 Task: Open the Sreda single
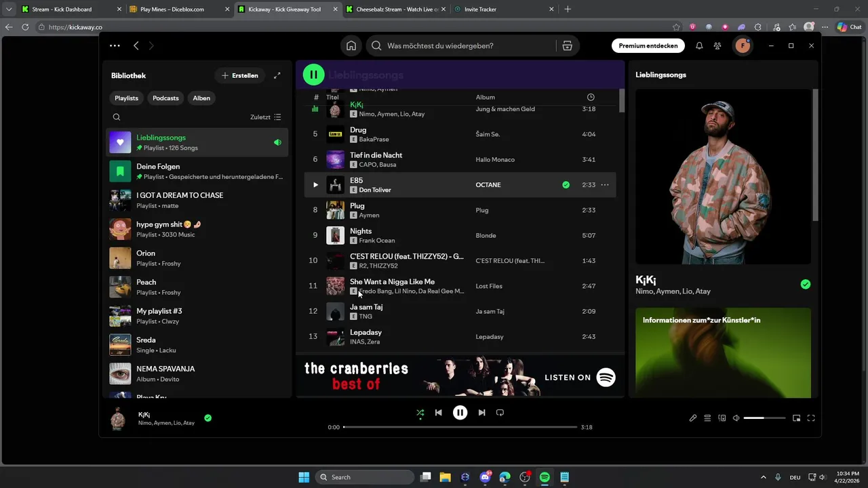[x=197, y=344]
